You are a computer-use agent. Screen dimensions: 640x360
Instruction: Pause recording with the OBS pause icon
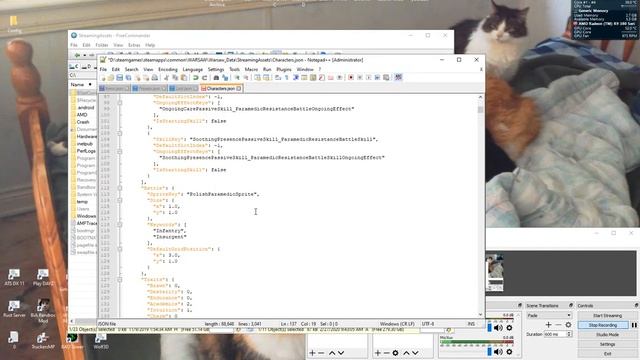coord(634,325)
